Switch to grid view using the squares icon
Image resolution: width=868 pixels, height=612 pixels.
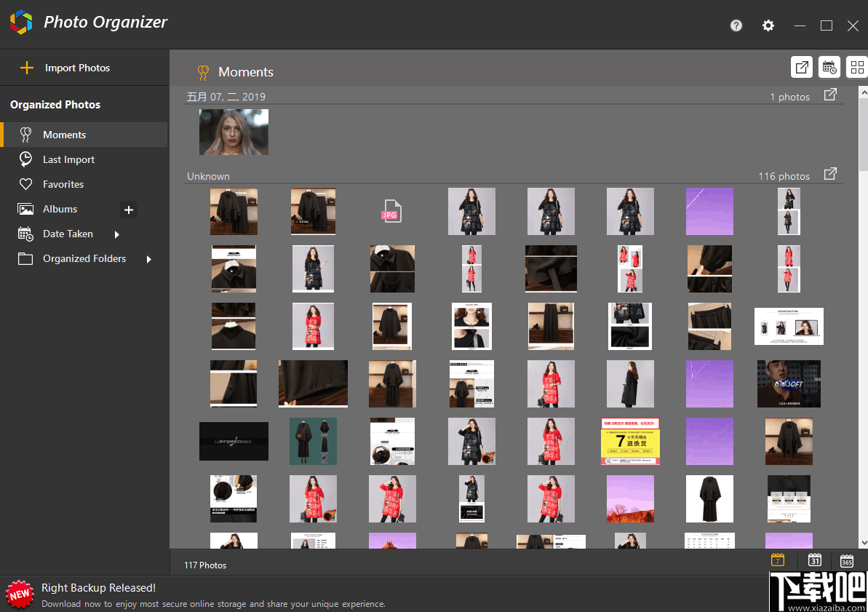(x=857, y=67)
